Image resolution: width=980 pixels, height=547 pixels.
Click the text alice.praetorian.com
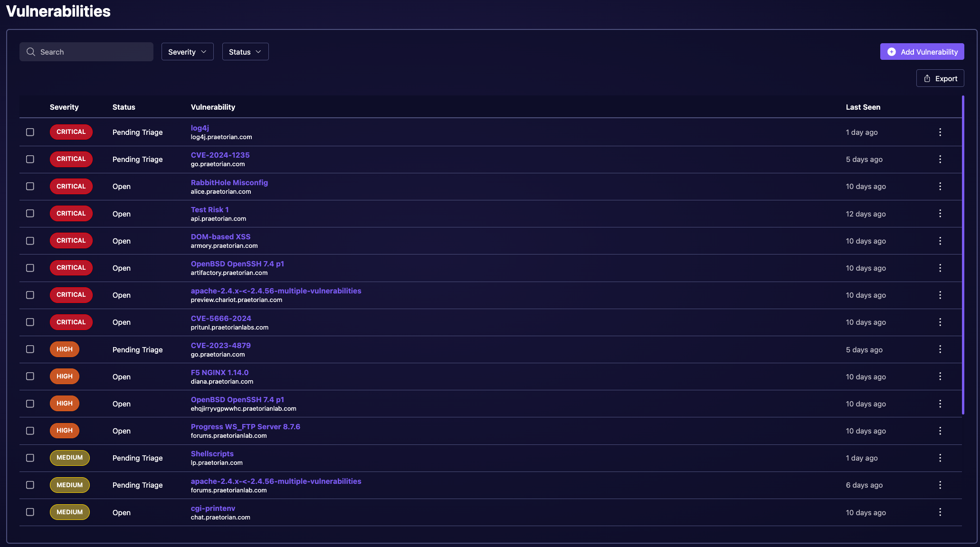(221, 192)
